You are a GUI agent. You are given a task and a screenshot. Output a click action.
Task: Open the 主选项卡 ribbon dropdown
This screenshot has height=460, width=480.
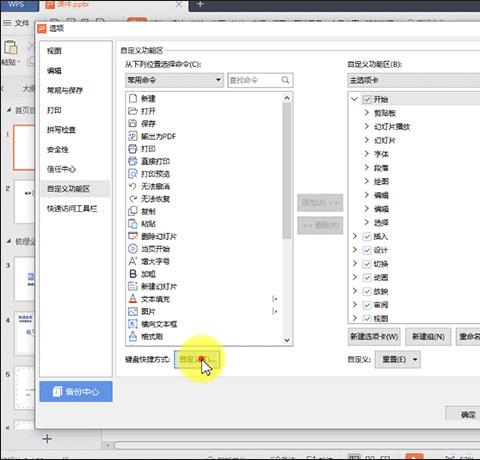pos(414,80)
